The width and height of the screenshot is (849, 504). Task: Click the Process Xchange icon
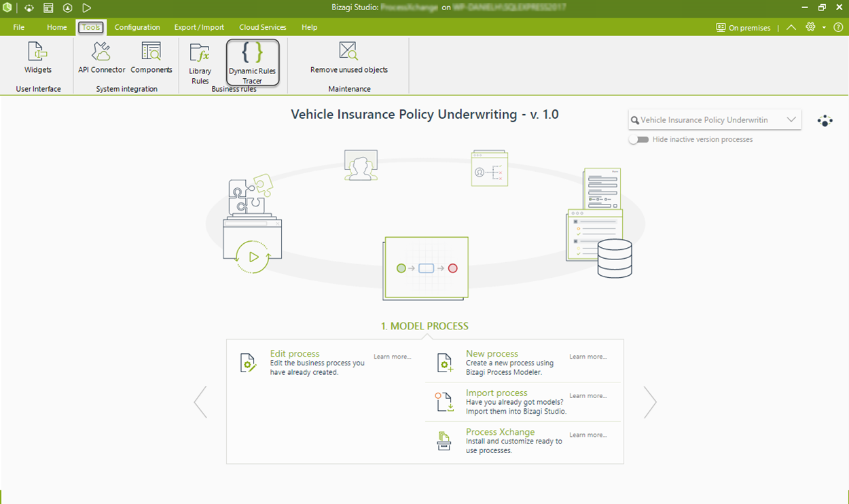pos(444,441)
